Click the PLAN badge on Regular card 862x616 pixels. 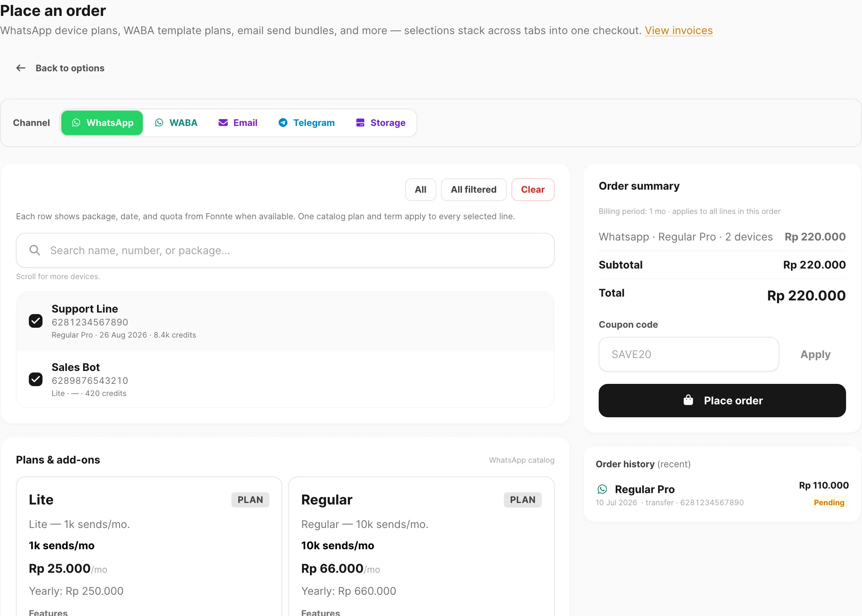[x=523, y=500]
